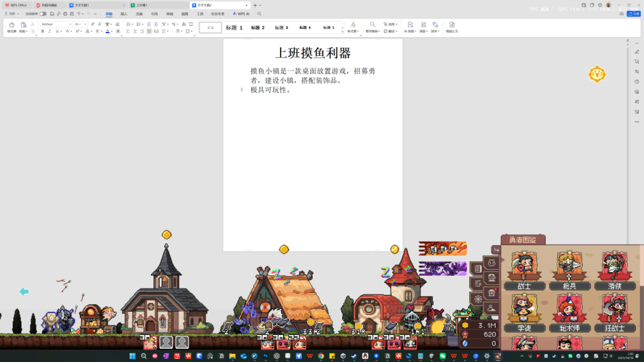The height and width of the screenshot is (362, 644).
Task: Select the 游侠 ranger hero card
Action: [x=614, y=270]
